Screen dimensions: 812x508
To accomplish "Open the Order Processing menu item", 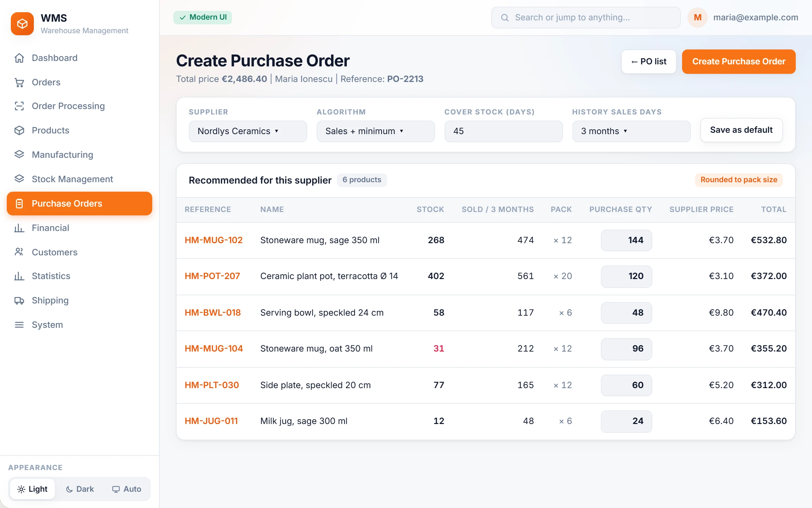I will 80,106.
